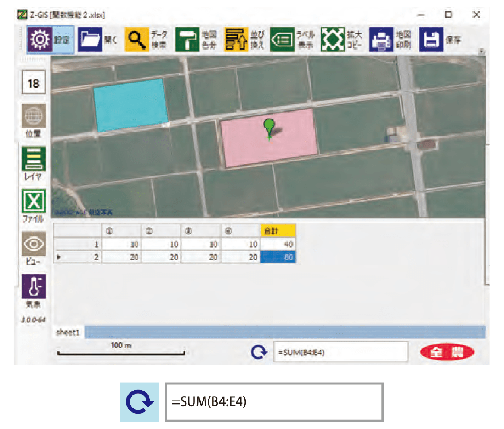Click the 拡大コピー enlarge copy icon
The height and width of the screenshot is (429, 504).
[x=332, y=40]
